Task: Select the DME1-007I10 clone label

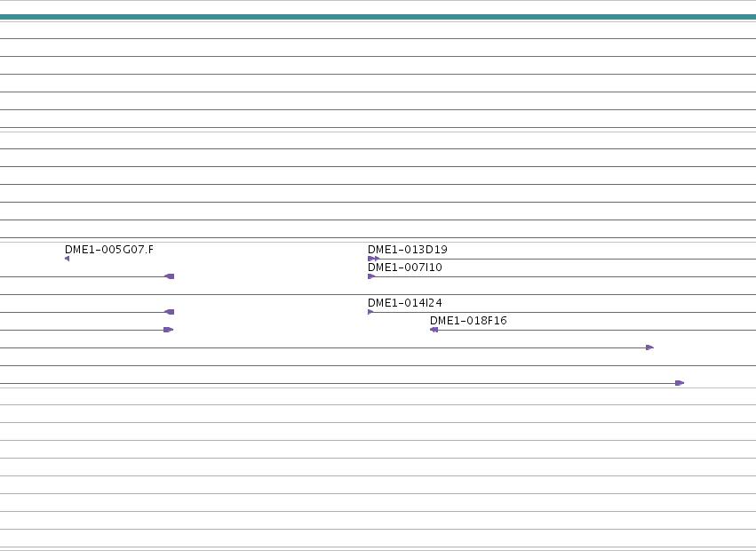Action: [405, 268]
